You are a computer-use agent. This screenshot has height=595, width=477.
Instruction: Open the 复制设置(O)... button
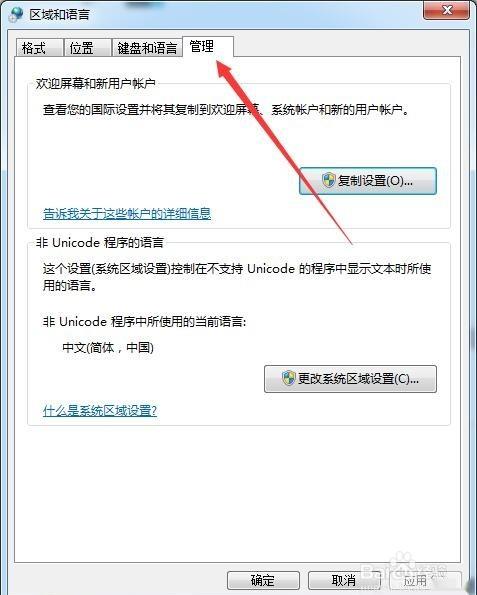point(368,181)
